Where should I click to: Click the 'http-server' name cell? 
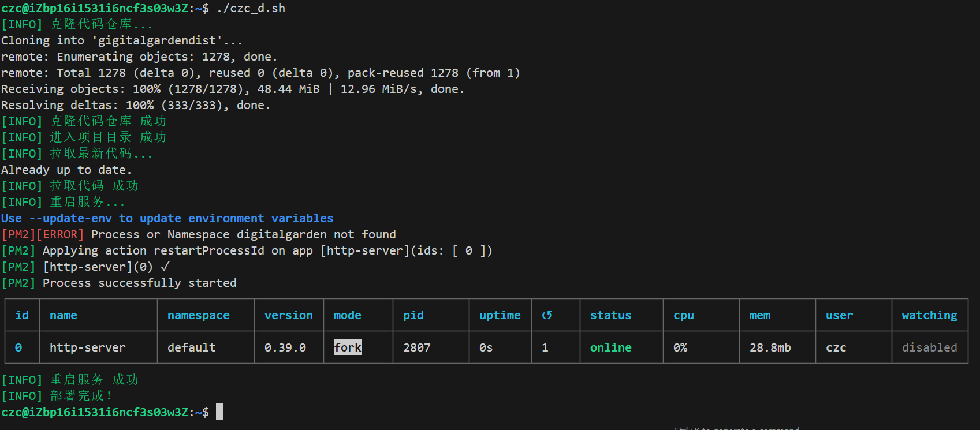tap(87, 347)
